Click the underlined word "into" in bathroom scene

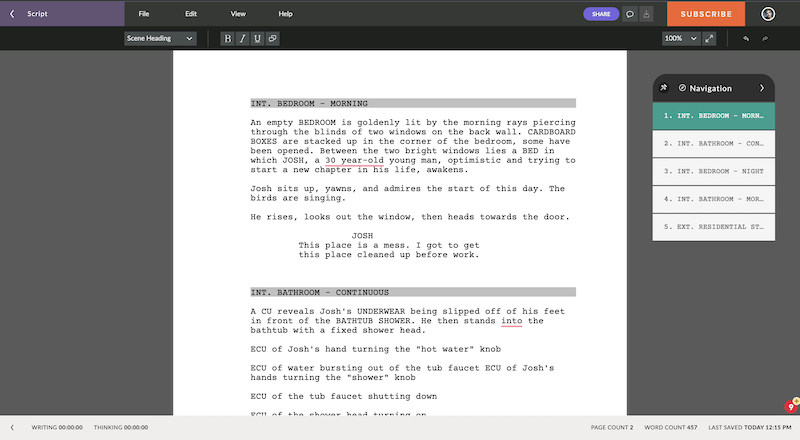[x=511, y=321]
